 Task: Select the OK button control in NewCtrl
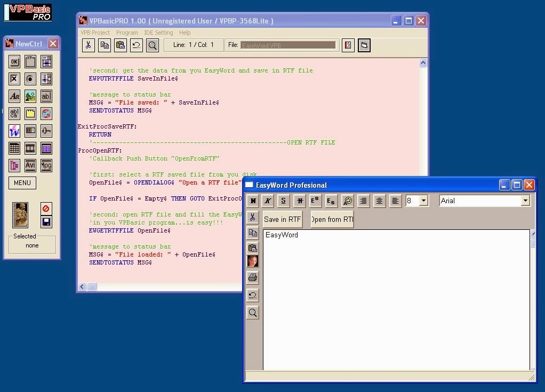coord(14,61)
